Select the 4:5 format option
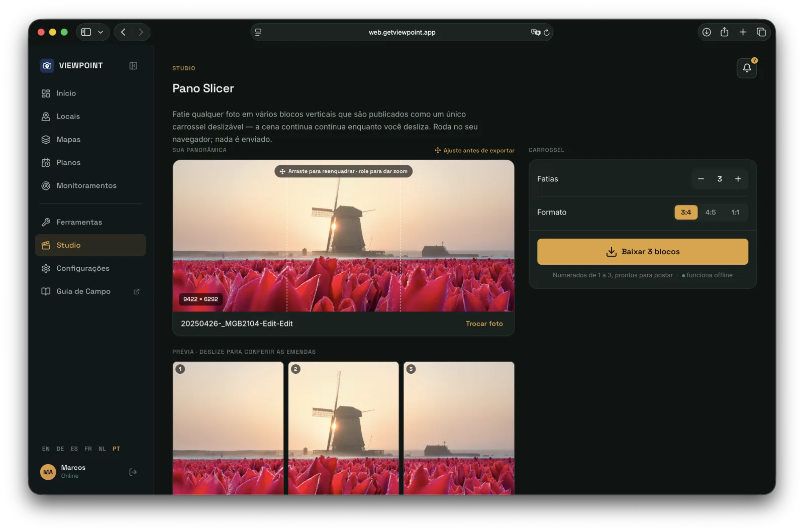This screenshot has width=804, height=532. (x=711, y=212)
